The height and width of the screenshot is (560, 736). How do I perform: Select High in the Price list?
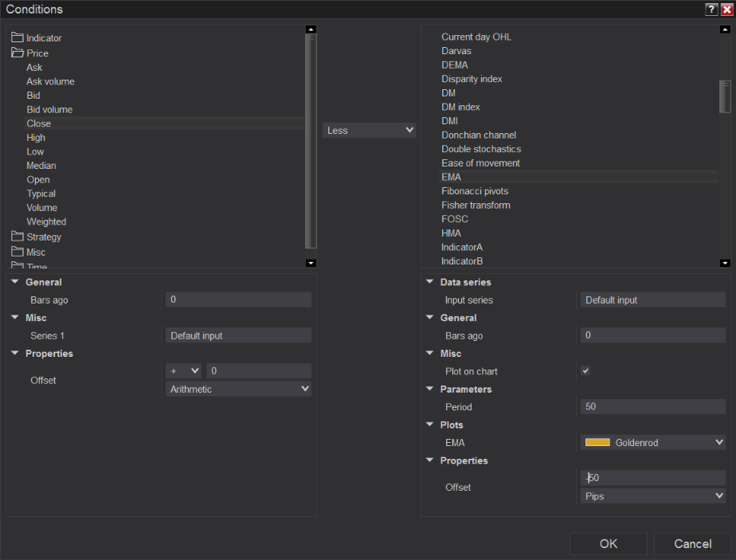click(x=36, y=138)
